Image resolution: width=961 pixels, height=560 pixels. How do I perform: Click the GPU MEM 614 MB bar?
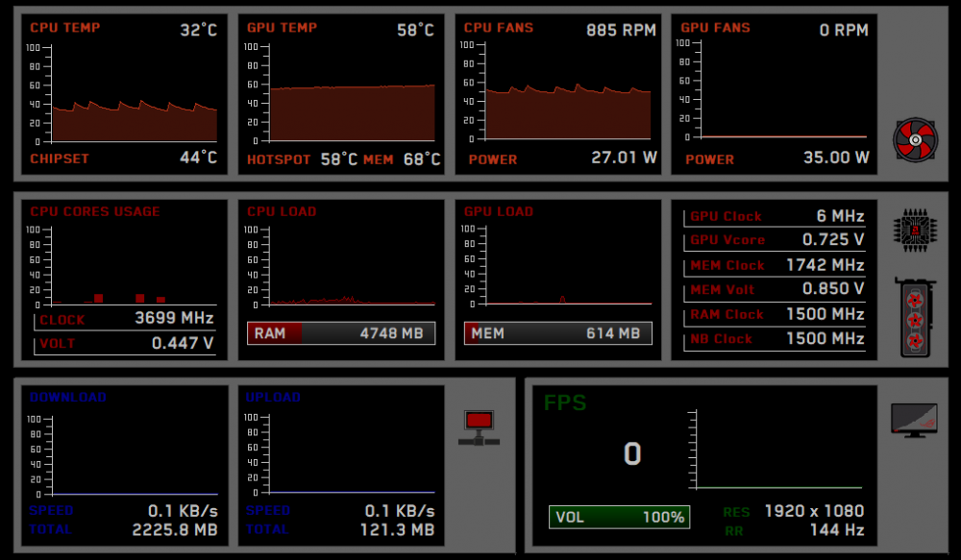[x=558, y=333]
